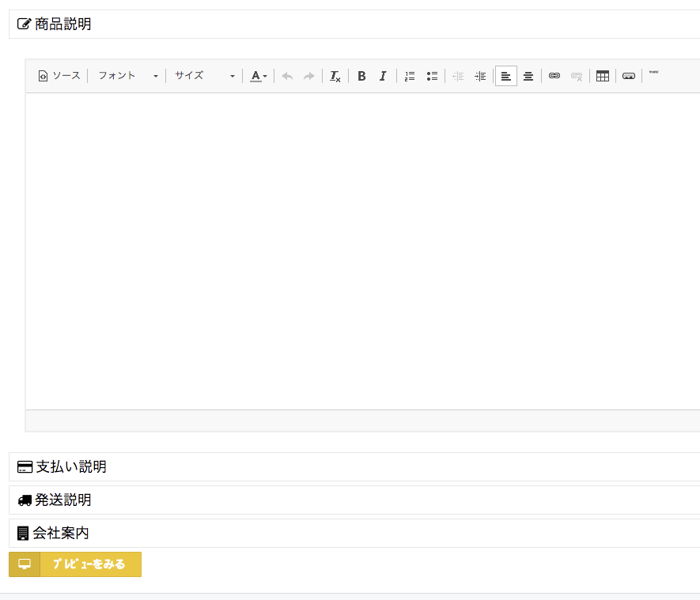
Task: Click the horizontal line icon
Action: (629, 76)
